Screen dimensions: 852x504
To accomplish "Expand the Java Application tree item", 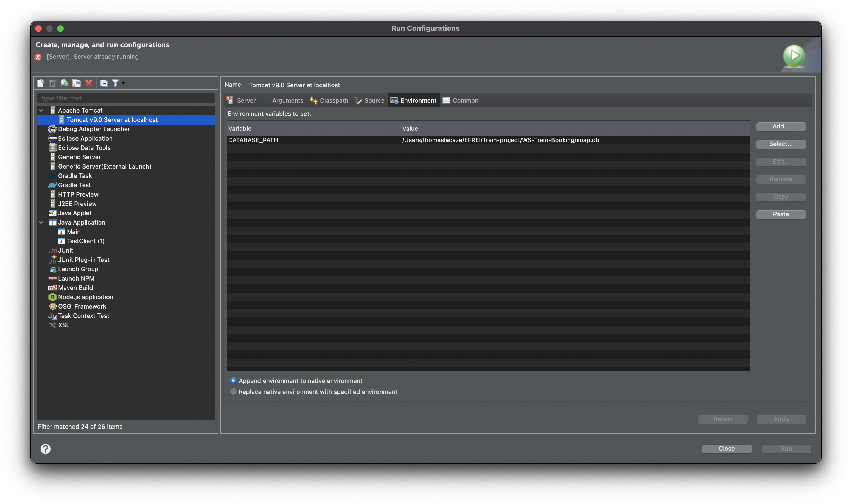I will tap(41, 222).
